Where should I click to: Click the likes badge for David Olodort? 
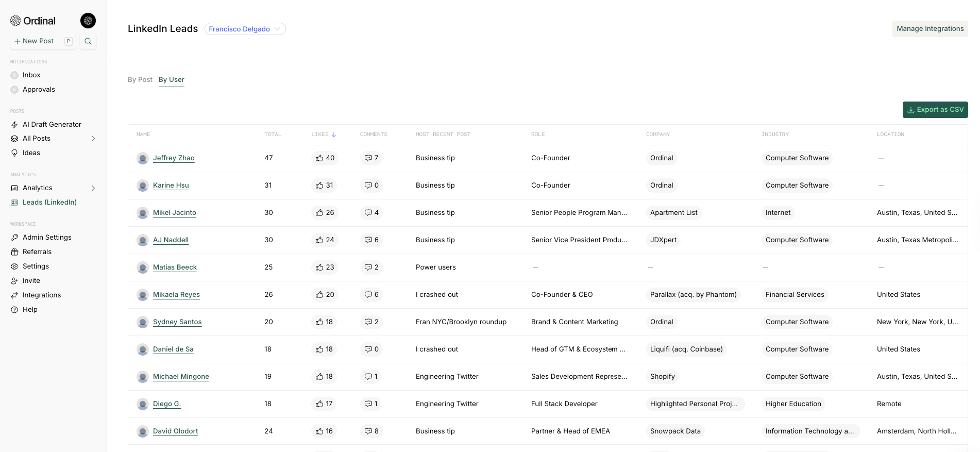click(325, 431)
